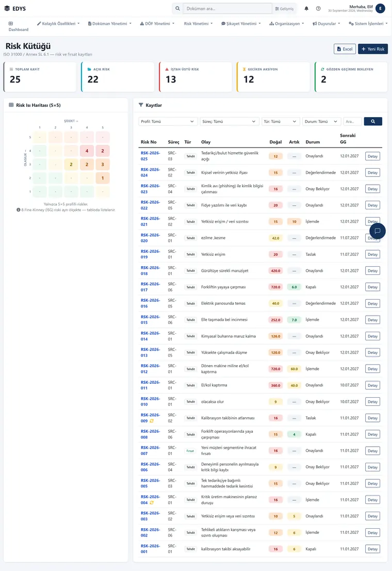Click 'Gürültüye sürekli maruziyet' text
The width and height of the screenshot is (392, 571).
point(225,271)
